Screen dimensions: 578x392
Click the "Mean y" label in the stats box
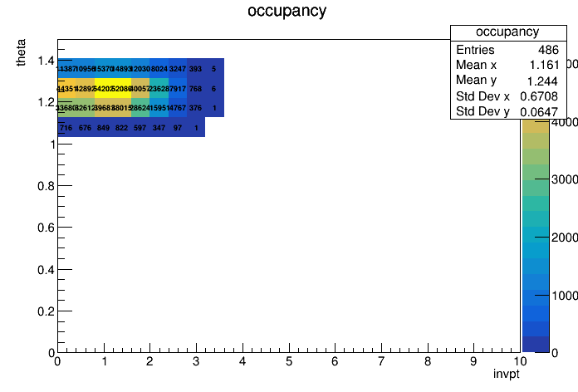[x=476, y=80]
